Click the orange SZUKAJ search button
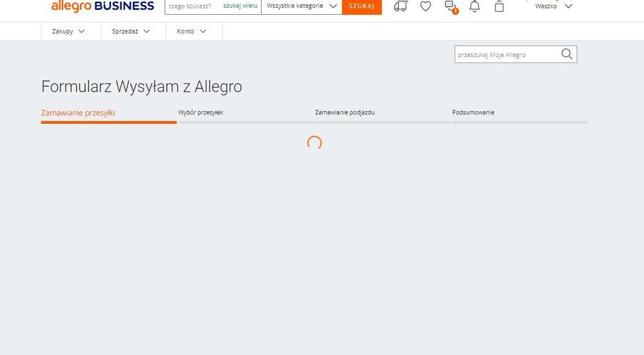This screenshot has width=644, height=355. click(x=362, y=6)
